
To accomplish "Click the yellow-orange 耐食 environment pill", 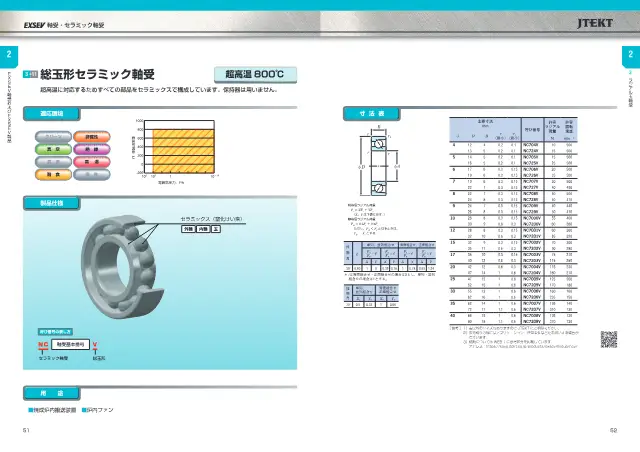I will [53, 175].
